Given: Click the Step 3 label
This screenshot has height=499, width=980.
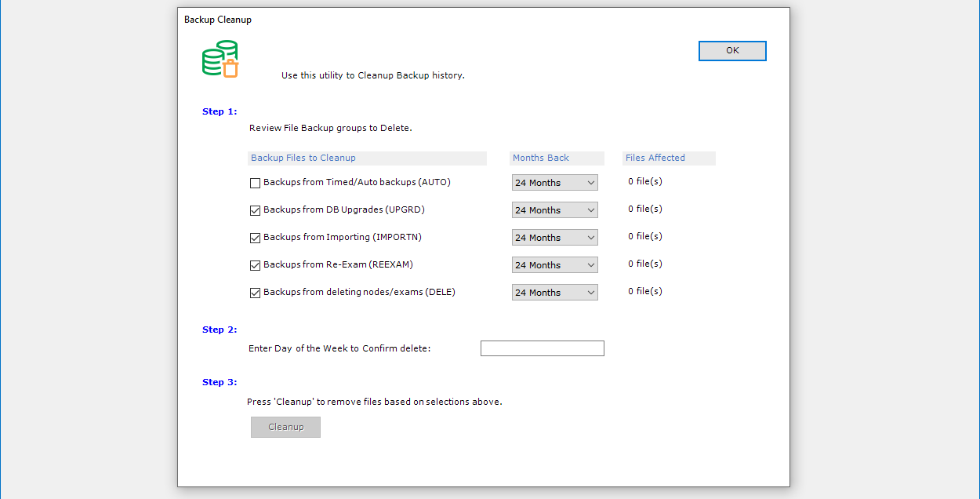Looking at the screenshot, I should click(220, 382).
